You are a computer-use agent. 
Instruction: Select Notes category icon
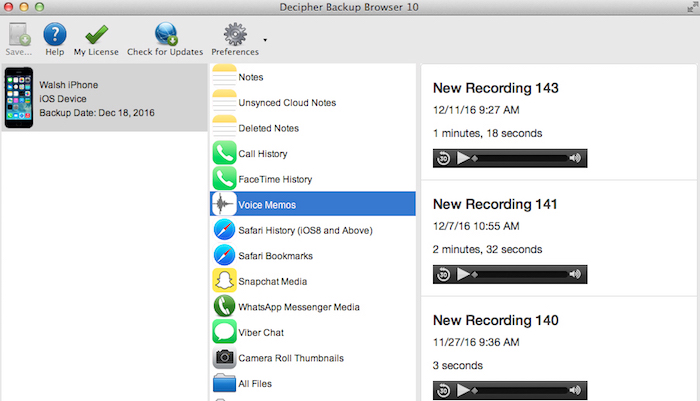(x=224, y=76)
